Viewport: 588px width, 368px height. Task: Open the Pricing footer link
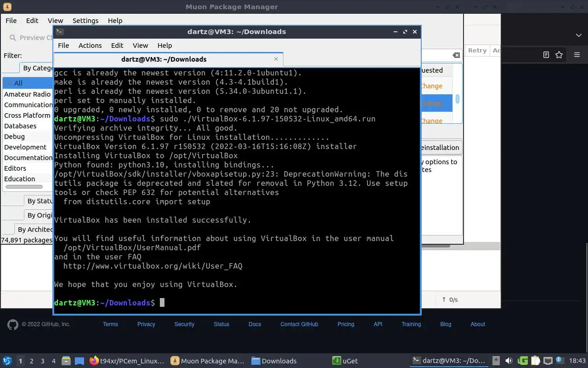[x=346, y=324]
